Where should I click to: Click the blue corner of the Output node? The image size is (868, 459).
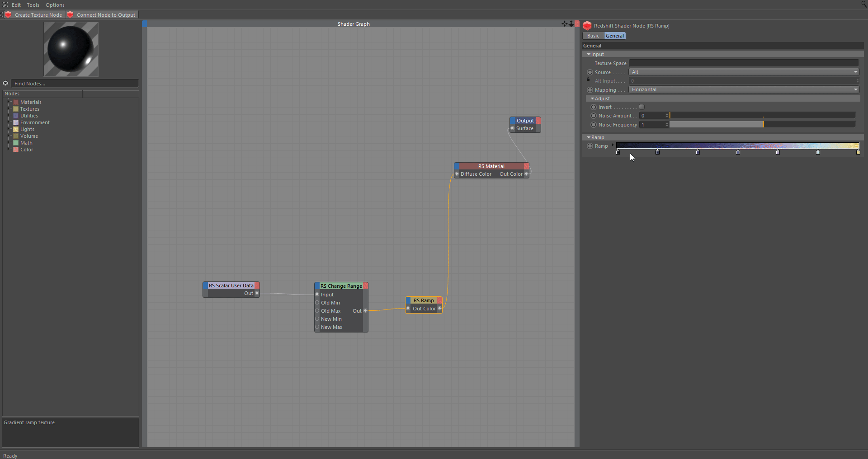(x=512, y=121)
